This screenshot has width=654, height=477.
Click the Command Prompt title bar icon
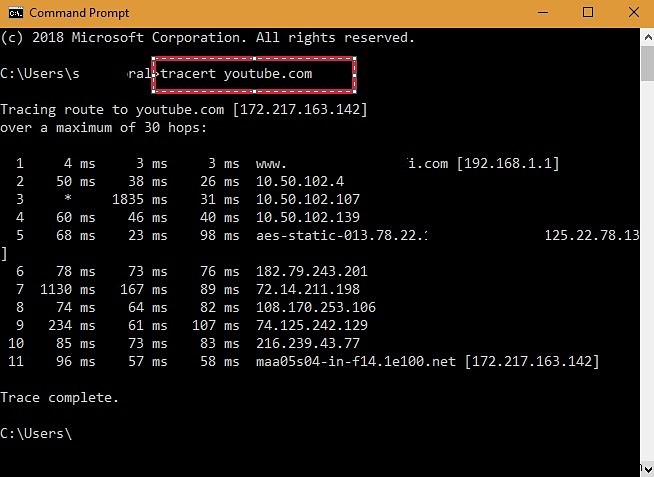pos(14,13)
